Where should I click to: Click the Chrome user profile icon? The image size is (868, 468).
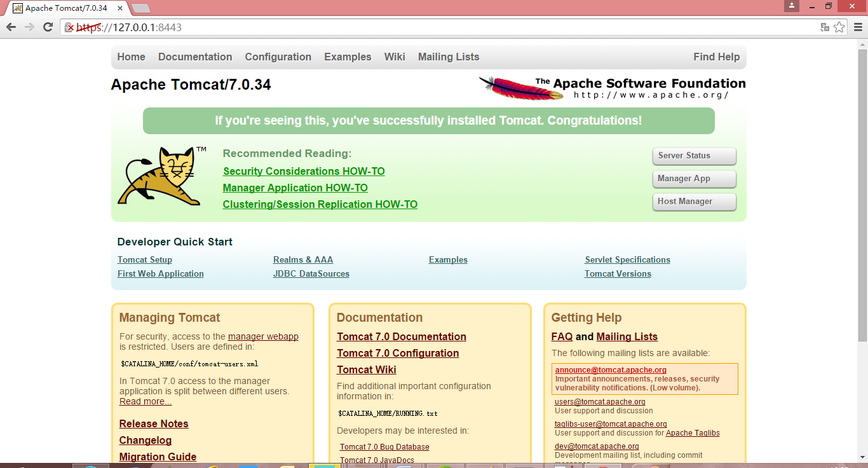pos(792,6)
